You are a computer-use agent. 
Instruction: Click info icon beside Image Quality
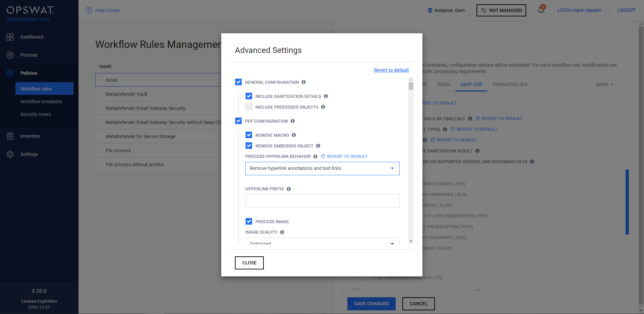tap(282, 232)
